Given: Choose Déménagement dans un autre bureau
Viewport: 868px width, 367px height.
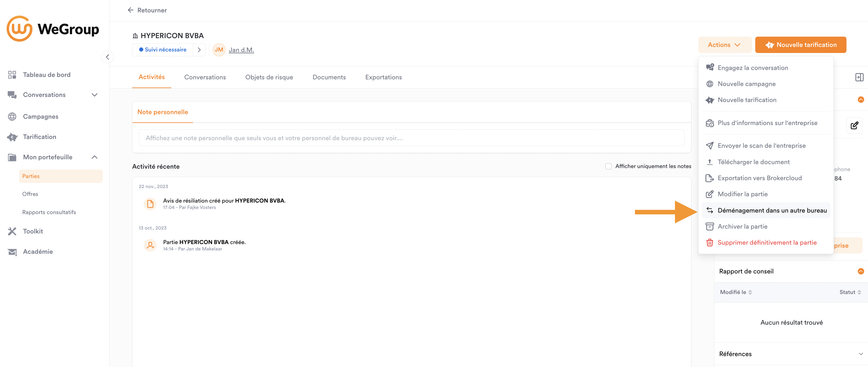Looking at the screenshot, I should (x=766, y=210).
